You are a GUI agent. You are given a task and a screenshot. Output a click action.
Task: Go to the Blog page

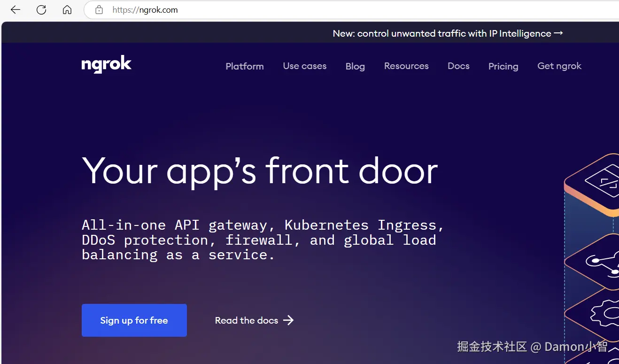pos(355,66)
